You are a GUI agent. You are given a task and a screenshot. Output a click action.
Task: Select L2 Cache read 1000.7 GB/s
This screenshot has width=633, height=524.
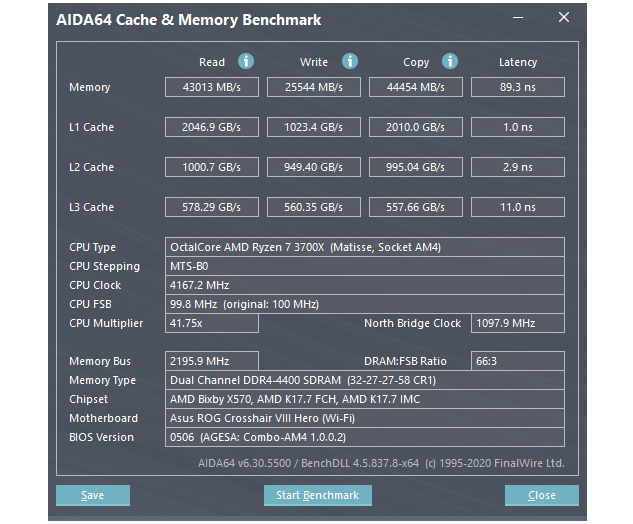[x=212, y=167]
